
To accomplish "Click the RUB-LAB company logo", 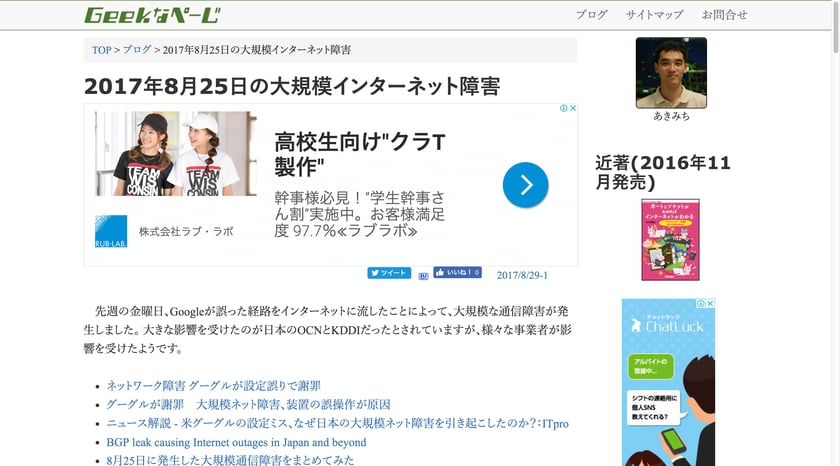I will (111, 231).
